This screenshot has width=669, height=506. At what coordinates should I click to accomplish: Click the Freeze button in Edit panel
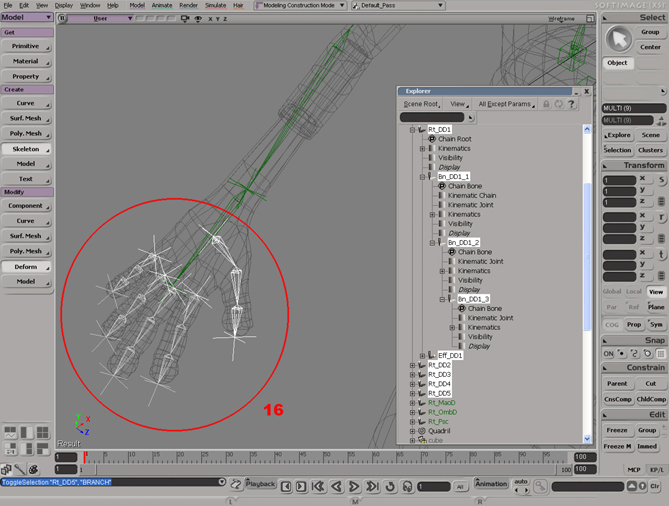[616, 430]
